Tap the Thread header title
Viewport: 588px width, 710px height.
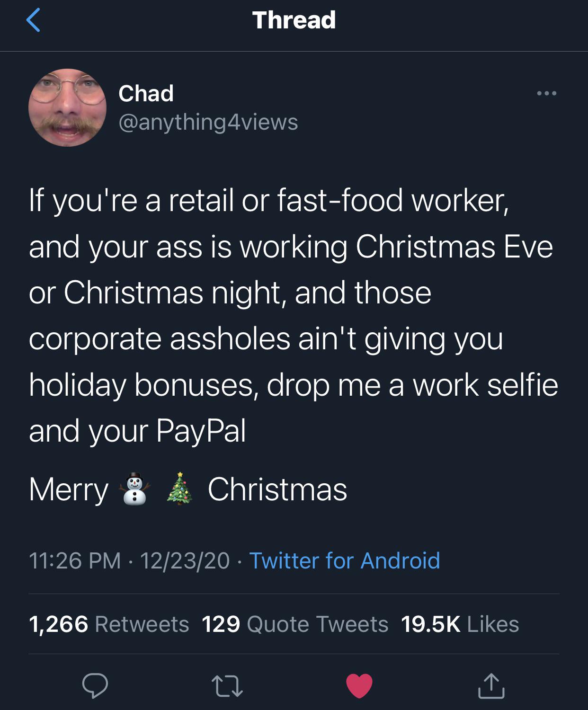point(294,20)
